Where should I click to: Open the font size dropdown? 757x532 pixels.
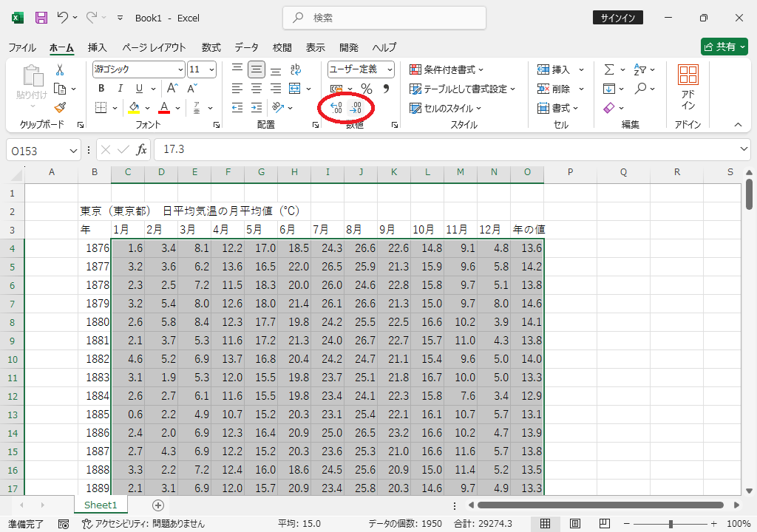coord(211,69)
